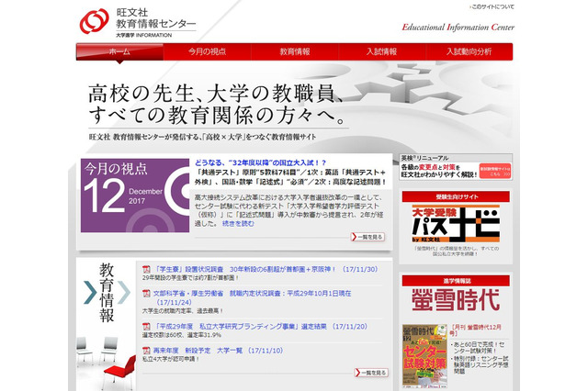Click text 私立4大学が認可申請！
This screenshot has width=588, height=391.
171,359
